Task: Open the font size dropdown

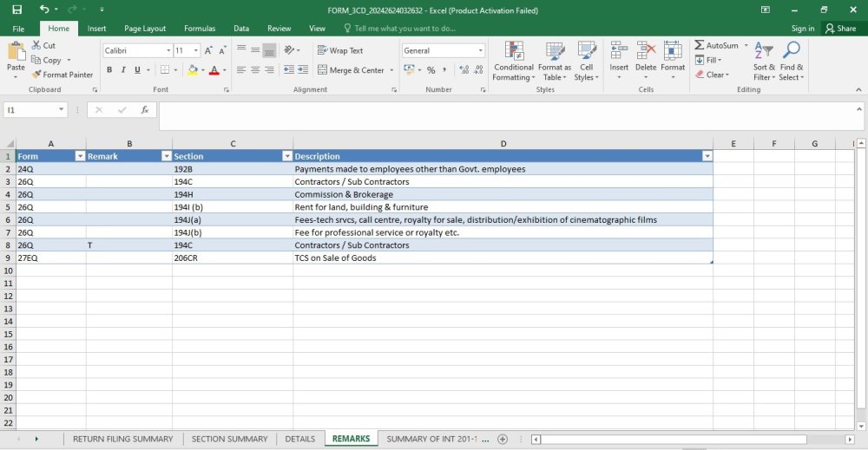Action: [x=195, y=50]
